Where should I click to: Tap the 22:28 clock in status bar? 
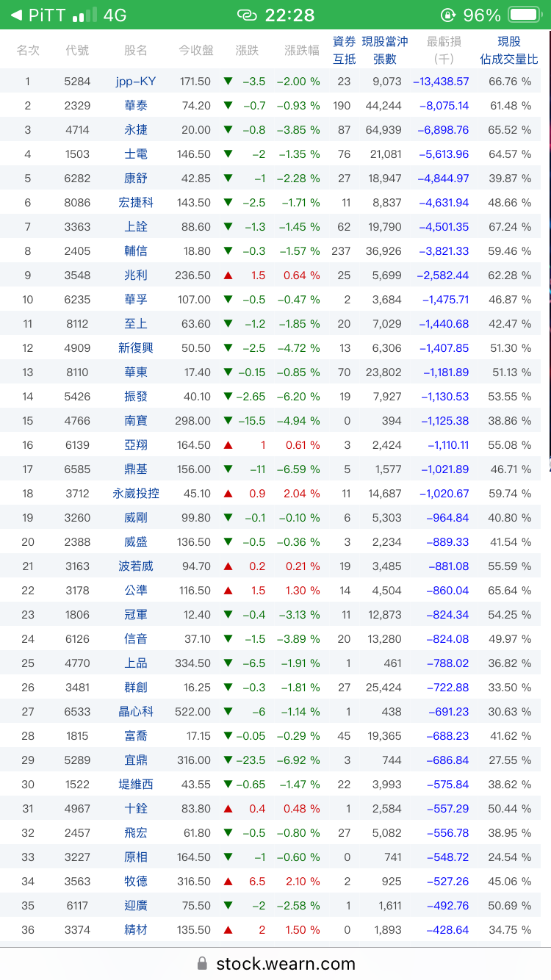point(289,15)
